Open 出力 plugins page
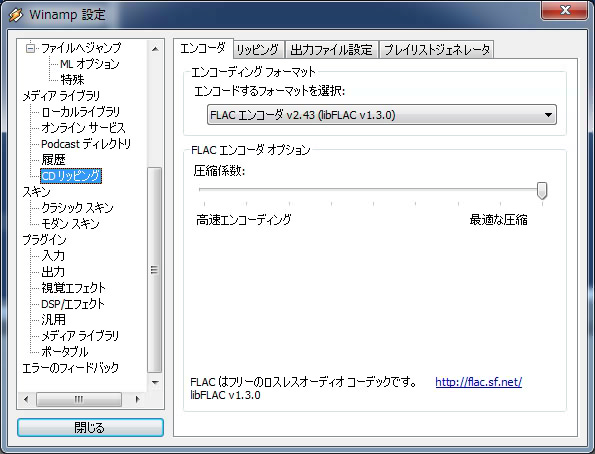 pos(53,272)
